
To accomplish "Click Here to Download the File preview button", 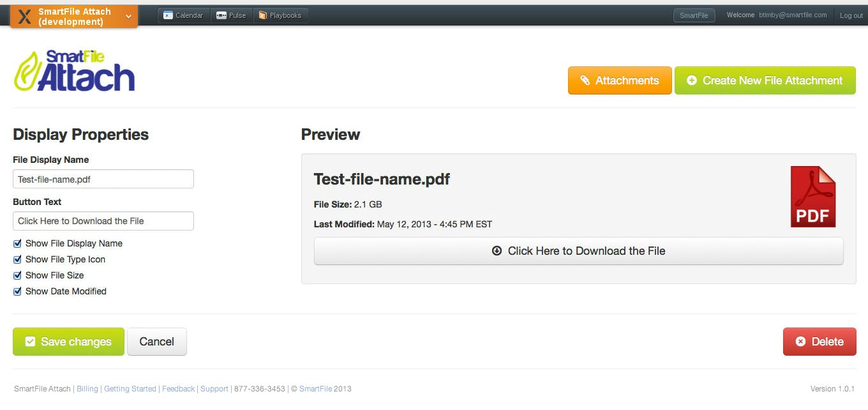I will point(578,251).
